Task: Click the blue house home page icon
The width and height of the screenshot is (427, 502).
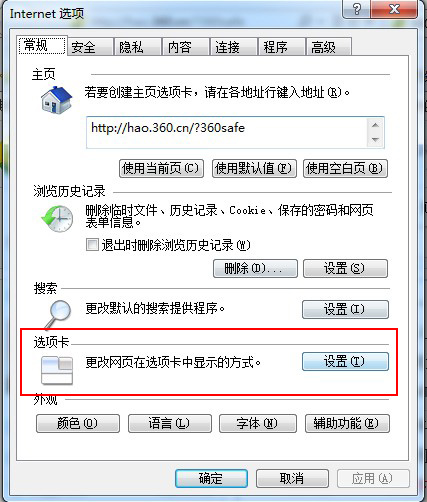Action: 56,100
